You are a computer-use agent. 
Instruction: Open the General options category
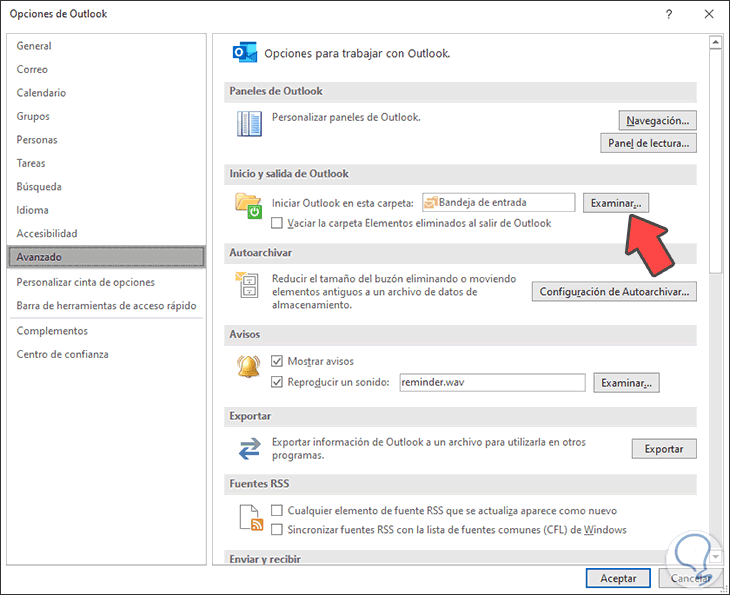pyautogui.click(x=107, y=46)
